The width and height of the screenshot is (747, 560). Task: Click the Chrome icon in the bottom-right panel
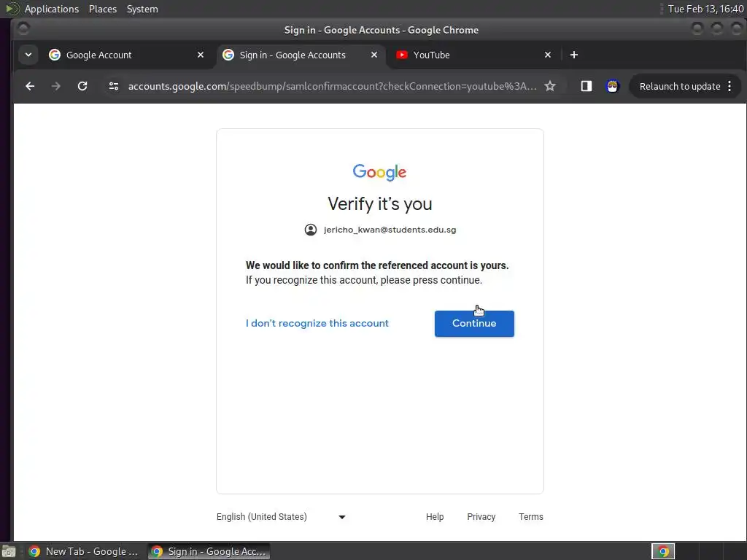pos(663,551)
